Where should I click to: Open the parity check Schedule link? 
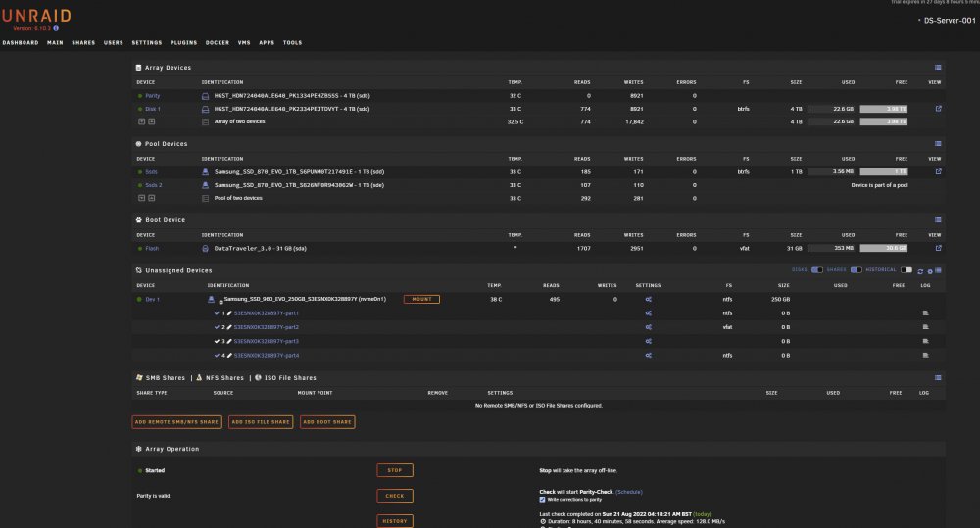coord(629,492)
